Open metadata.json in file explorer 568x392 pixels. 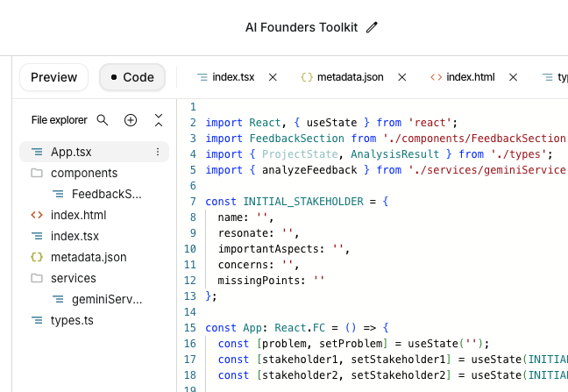tap(89, 257)
